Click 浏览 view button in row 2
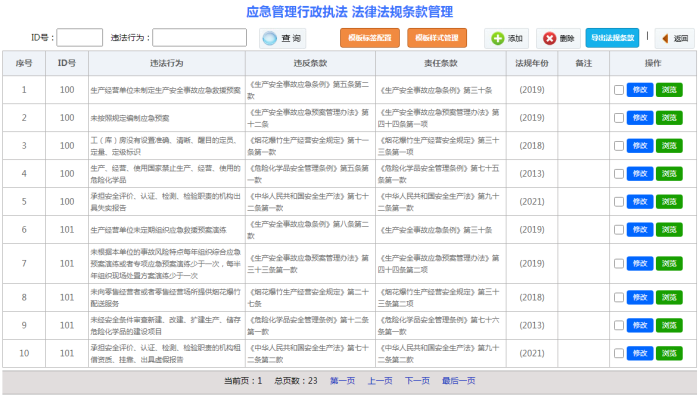The height and width of the screenshot is (395, 700). pyautogui.click(x=669, y=118)
